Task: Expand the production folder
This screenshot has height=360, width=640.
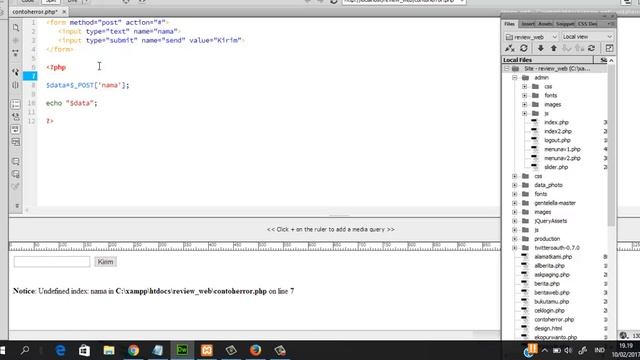Action: tap(515, 239)
